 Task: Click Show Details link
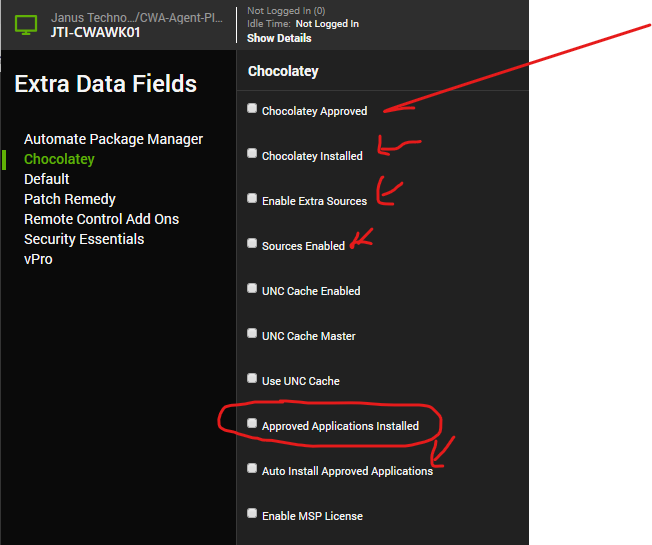[279, 38]
